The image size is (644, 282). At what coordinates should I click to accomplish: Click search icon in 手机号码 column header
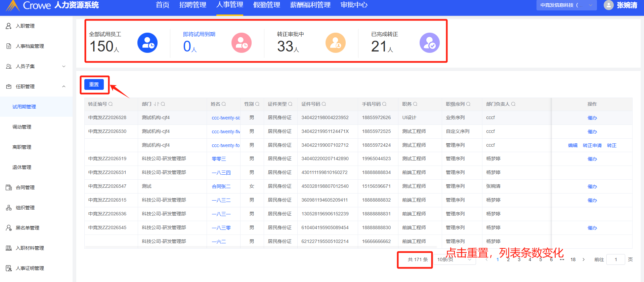(384, 104)
